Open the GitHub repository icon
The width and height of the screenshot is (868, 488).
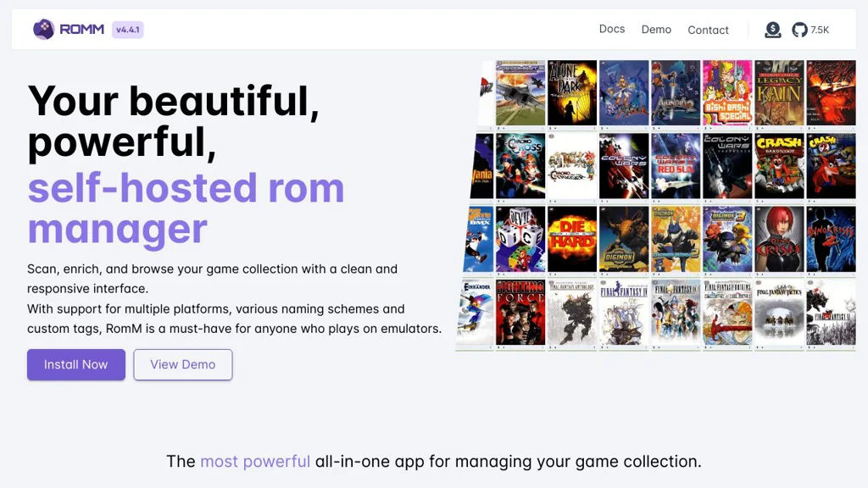[x=799, y=30]
